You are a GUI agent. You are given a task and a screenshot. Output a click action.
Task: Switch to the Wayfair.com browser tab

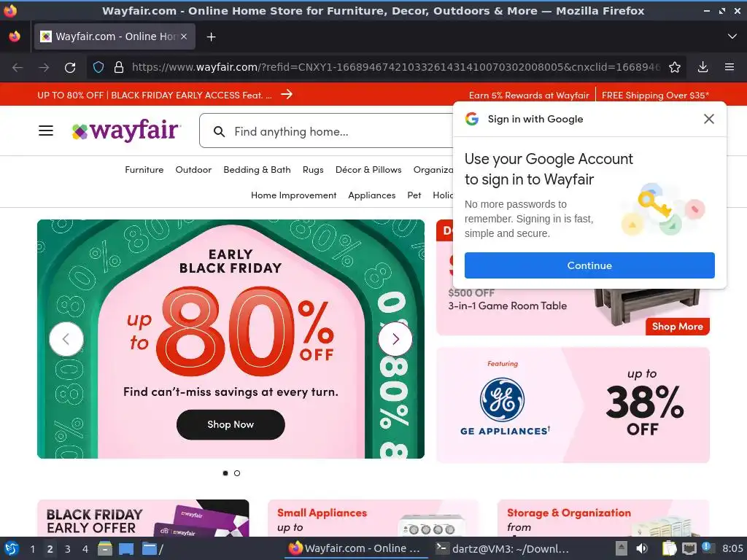[115, 36]
